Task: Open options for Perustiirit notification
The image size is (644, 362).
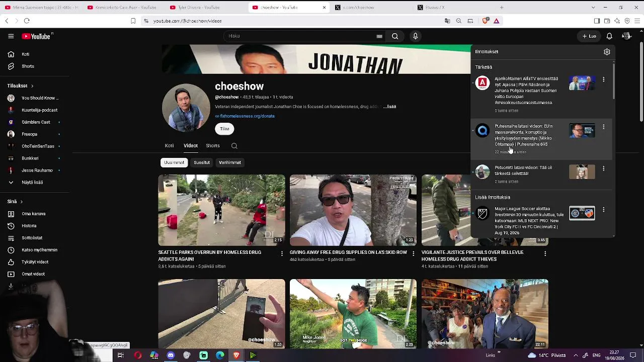Action: tap(603, 168)
